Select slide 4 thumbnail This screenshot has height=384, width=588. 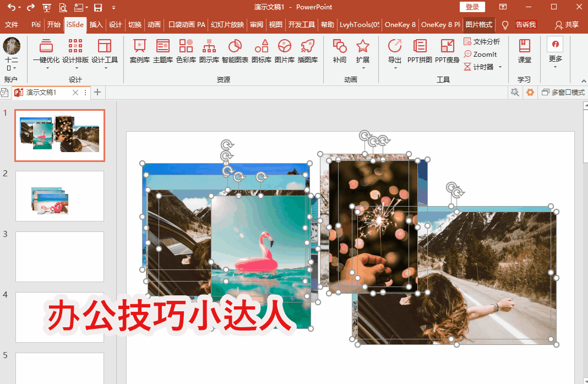pyautogui.click(x=59, y=317)
